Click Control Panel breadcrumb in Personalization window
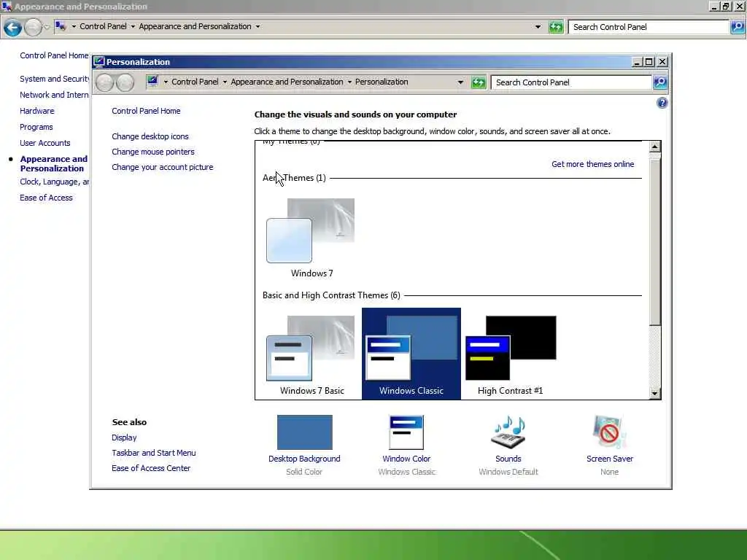The height and width of the screenshot is (560, 747). (195, 82)
